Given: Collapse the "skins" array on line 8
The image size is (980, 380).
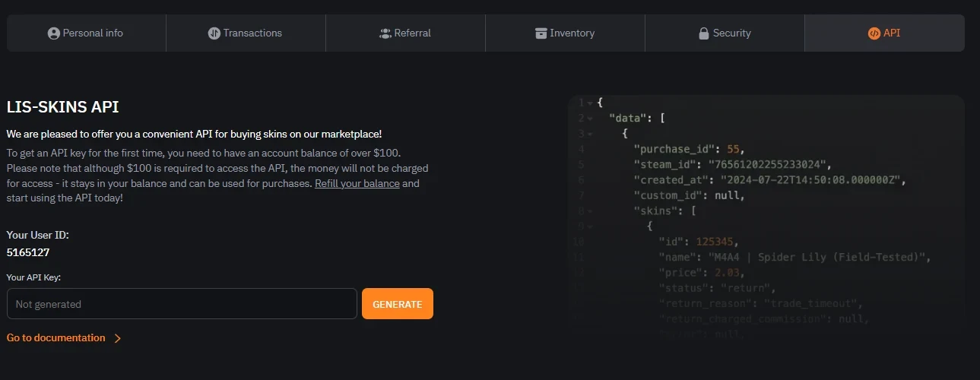Looking at the screenshot, I should click(589, 211).
